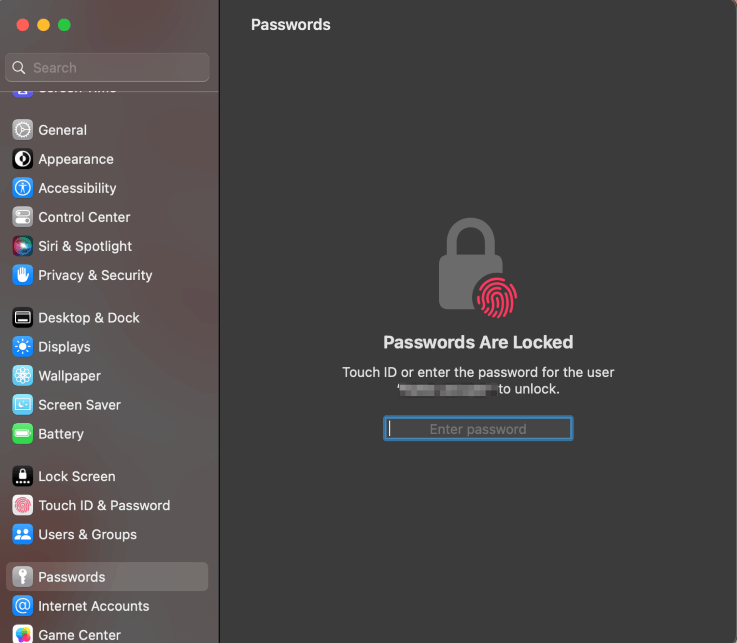The width and height of the screenshot is (737, 643).
Task: Select the Accessibility icon in sidebar
Action: (22, 188)
